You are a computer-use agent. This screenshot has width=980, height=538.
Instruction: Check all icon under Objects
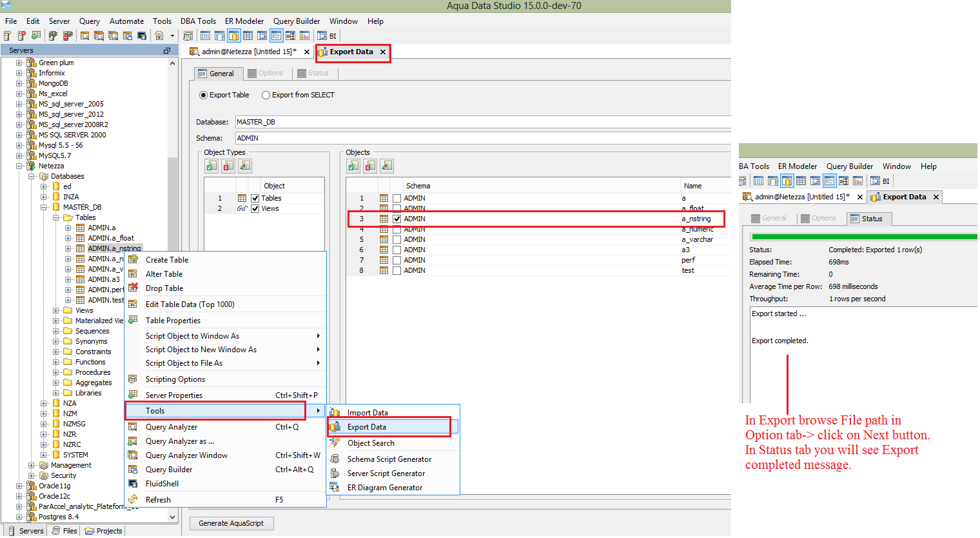pyautogui.click(x=353, y=166)
